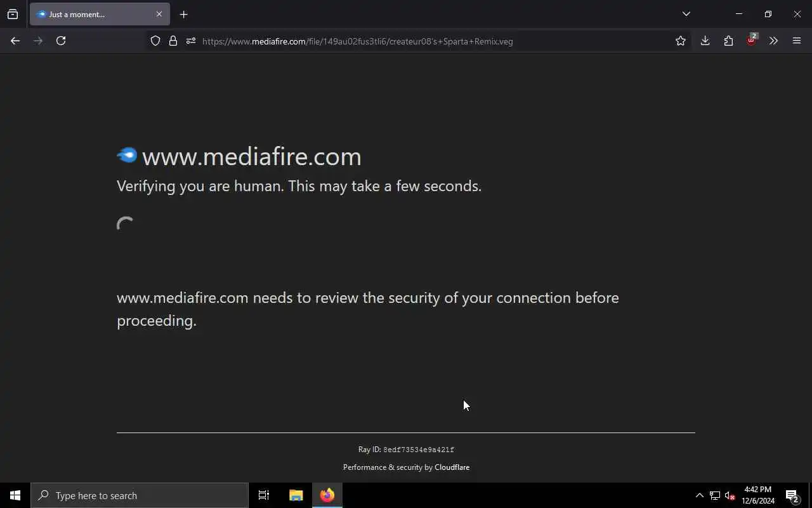Minimize the Firefox window

tap(739, 14)
